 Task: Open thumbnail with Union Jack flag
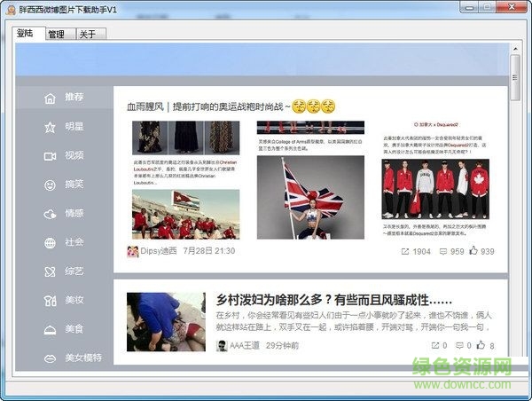click(310, 197)
